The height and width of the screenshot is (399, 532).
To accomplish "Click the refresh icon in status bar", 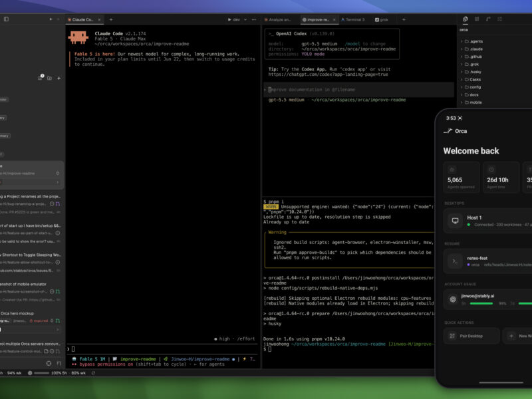I will [x=93, y=373].
